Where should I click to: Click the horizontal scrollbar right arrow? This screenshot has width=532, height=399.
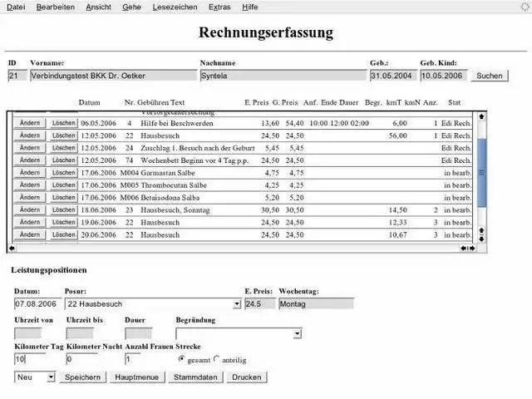[472, 249]
